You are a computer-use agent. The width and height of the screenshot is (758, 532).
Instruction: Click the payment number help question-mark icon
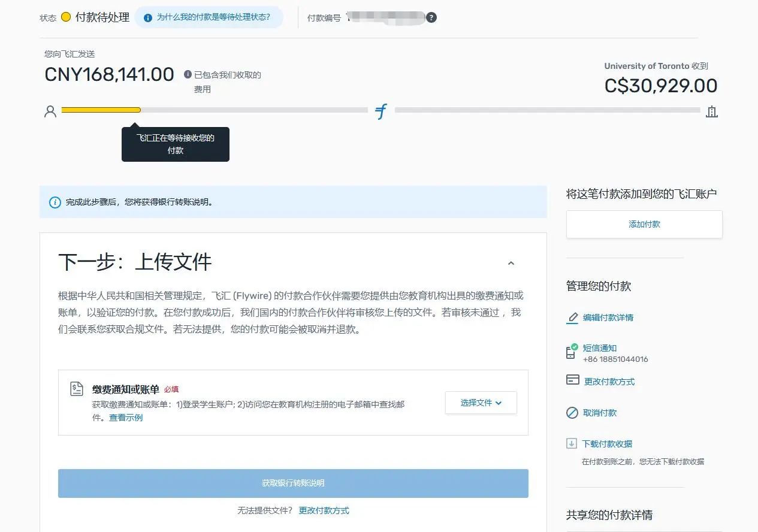click(431, 17)
